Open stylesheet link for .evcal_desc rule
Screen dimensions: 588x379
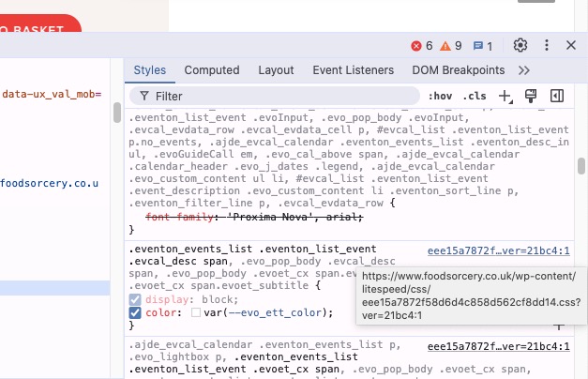(498, 250)
